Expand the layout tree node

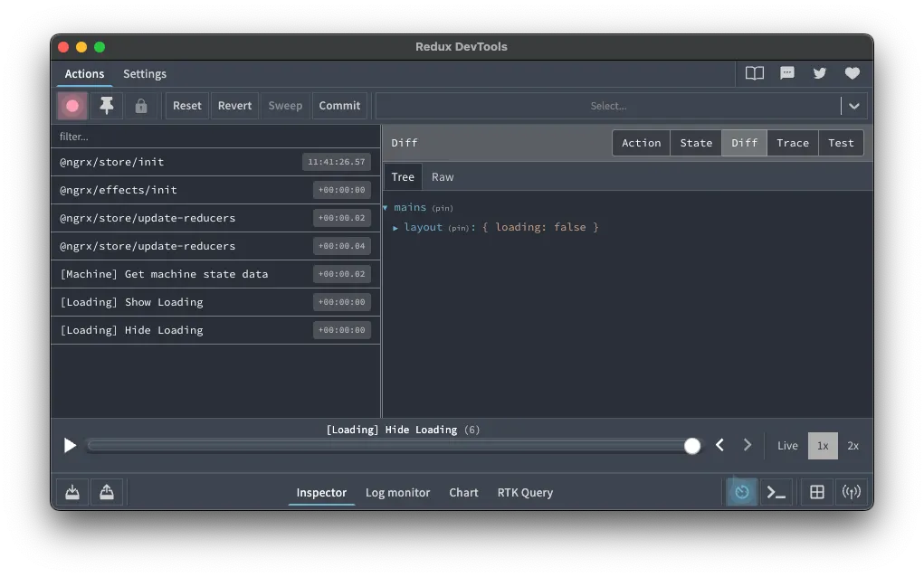(x=395, y=228)
